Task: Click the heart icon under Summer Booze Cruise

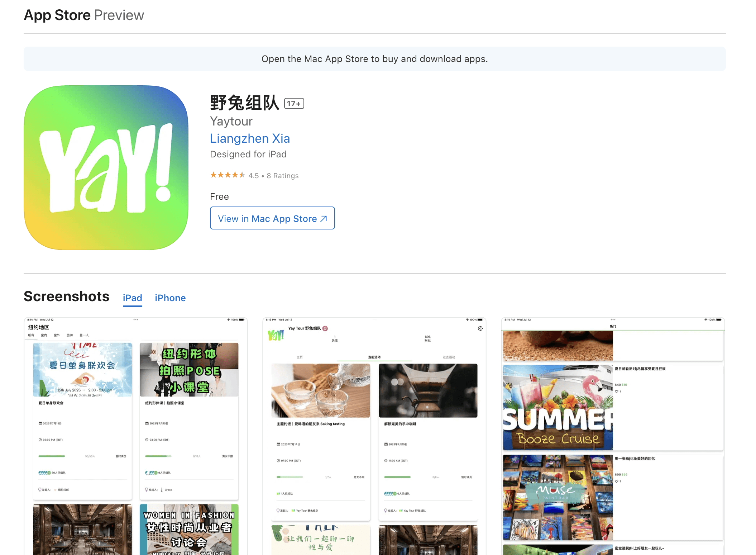Action: tap(617, 392)
